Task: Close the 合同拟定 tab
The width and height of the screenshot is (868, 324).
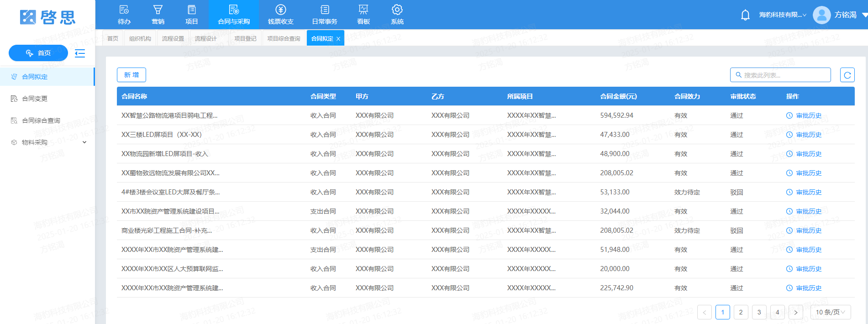Action: (338, 39)
